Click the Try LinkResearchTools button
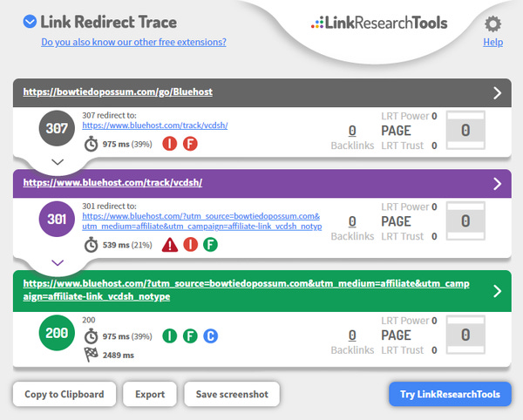Image resolution: width=523 pixels, height=420 pixels. [450, 394]
